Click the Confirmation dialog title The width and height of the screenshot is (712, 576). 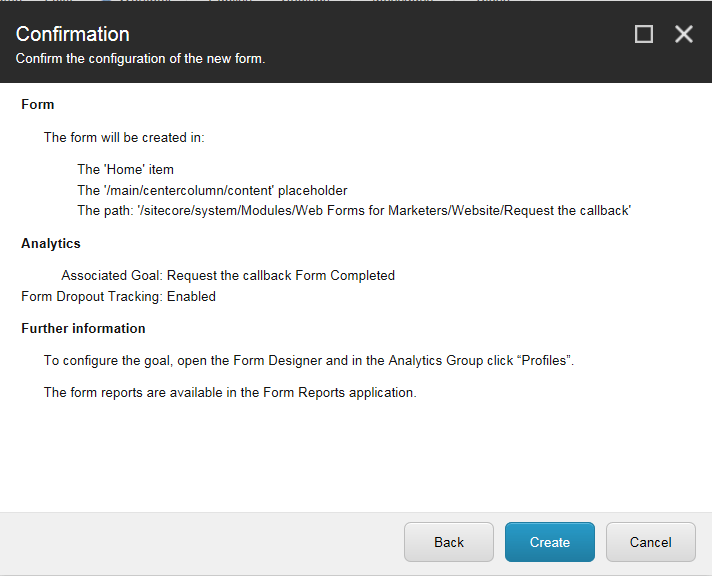[73, 35]
